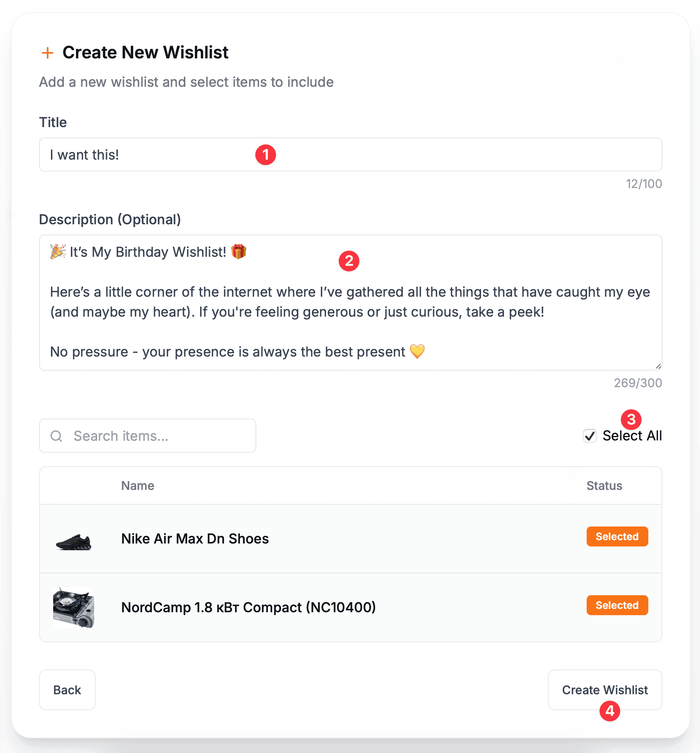Toggle Selected status for Nike Air Max
700x753 pixels.
point(617,536)
